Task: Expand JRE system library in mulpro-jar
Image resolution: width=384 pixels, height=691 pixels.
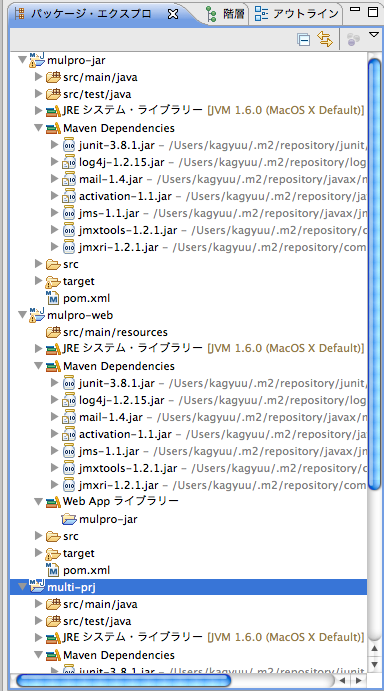Action: pyautogui.click(x=39, y=111)
